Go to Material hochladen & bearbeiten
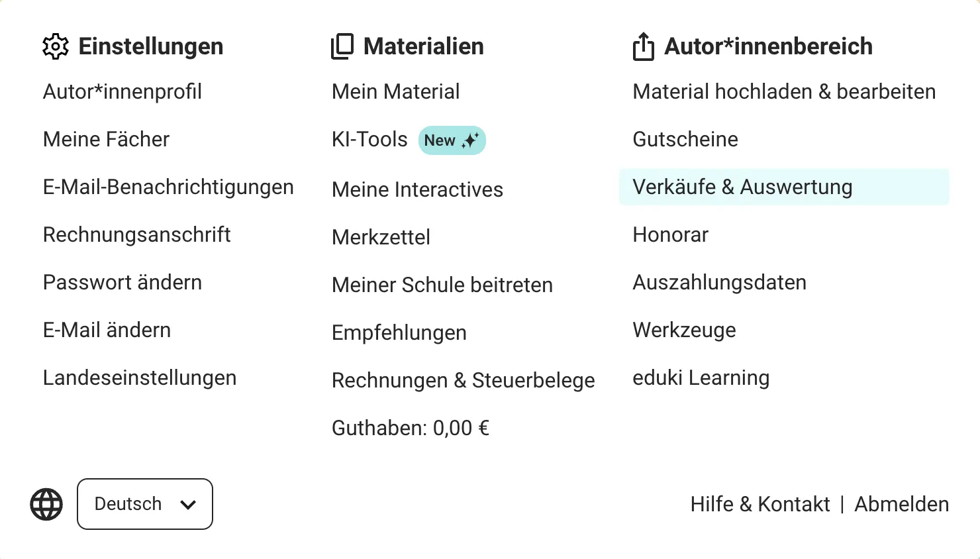The width and height of the screenshot is (980, 559). point(784,91)
